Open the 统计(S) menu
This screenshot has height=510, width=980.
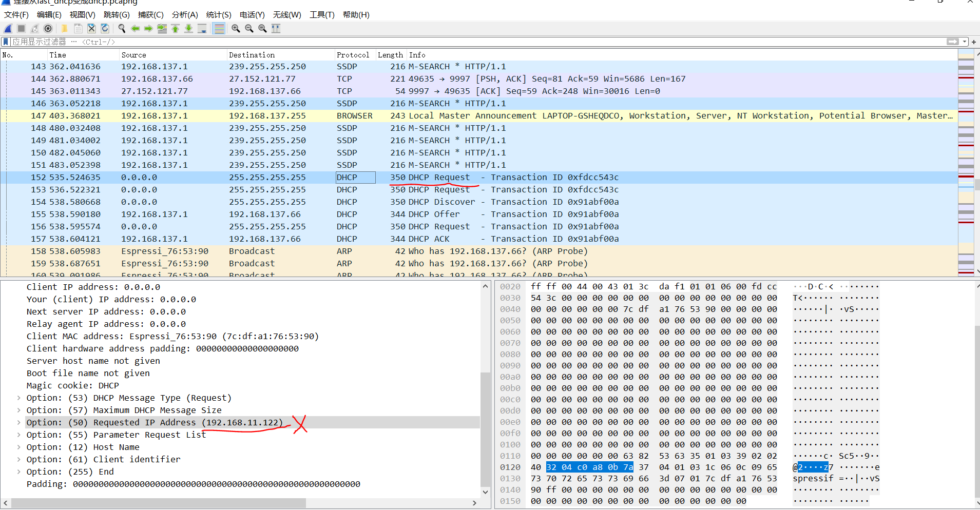218,15
